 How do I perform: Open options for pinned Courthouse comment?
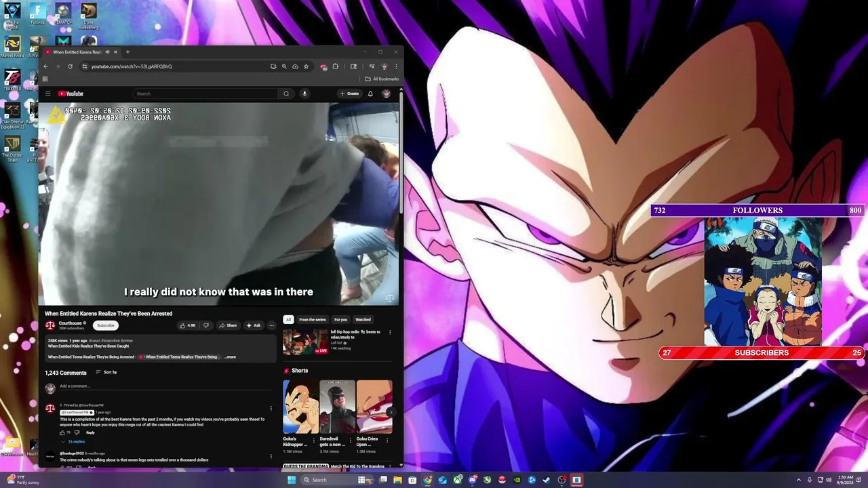pyautogui.click(x=271, y=408)
